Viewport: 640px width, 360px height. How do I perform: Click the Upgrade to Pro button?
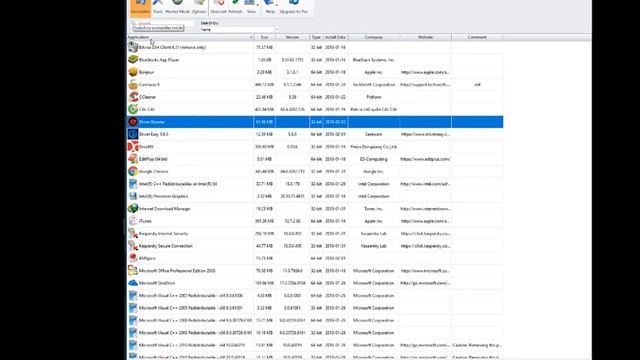pos(293,8)
